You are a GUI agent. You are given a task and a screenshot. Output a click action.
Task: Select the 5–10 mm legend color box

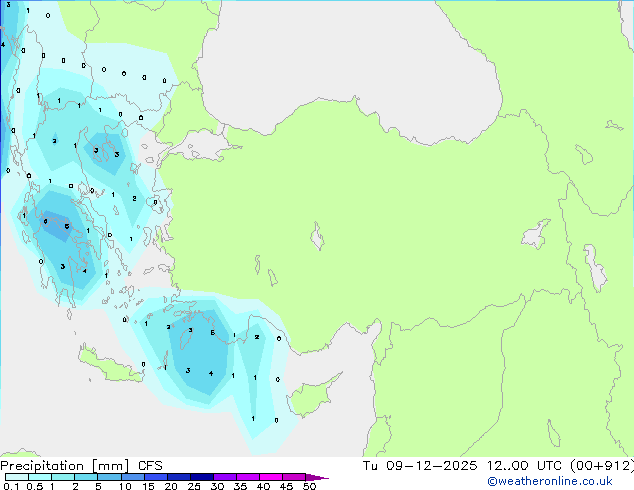click(109, 477)
